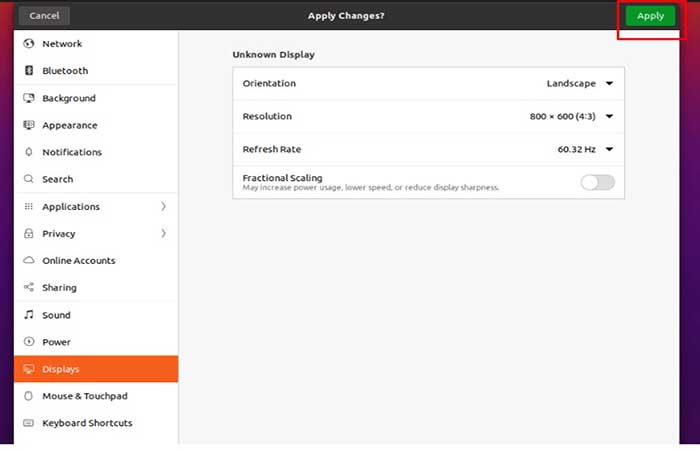The width and height of the screenshot is (700, 450).
Task: Open Sound settings
Action: click(x=96, y=315)
